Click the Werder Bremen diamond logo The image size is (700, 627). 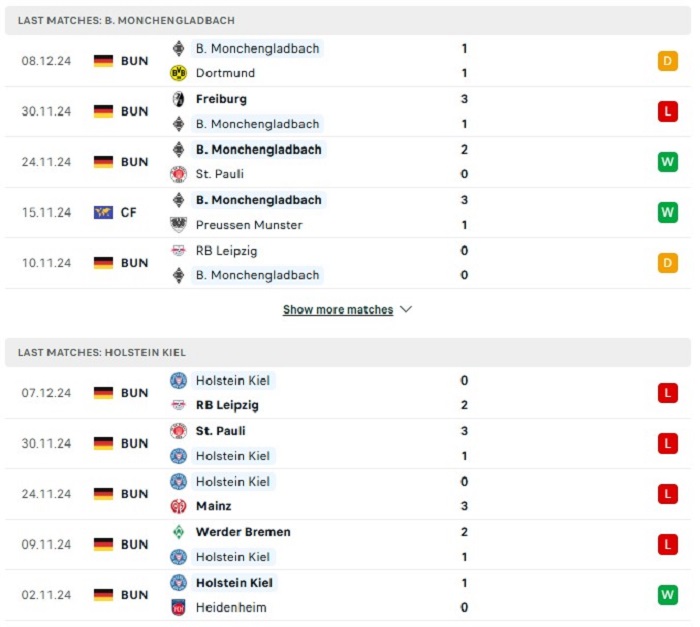178,532
